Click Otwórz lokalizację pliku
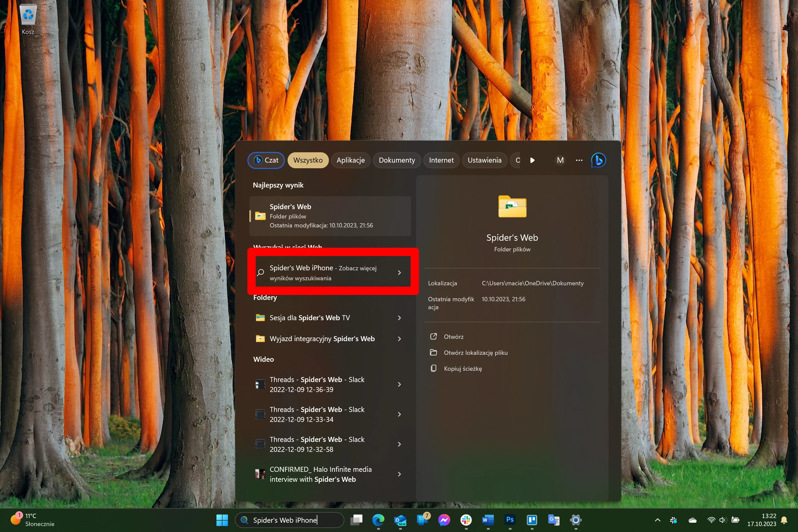798x532 pixels. click(x=476, y=352)
